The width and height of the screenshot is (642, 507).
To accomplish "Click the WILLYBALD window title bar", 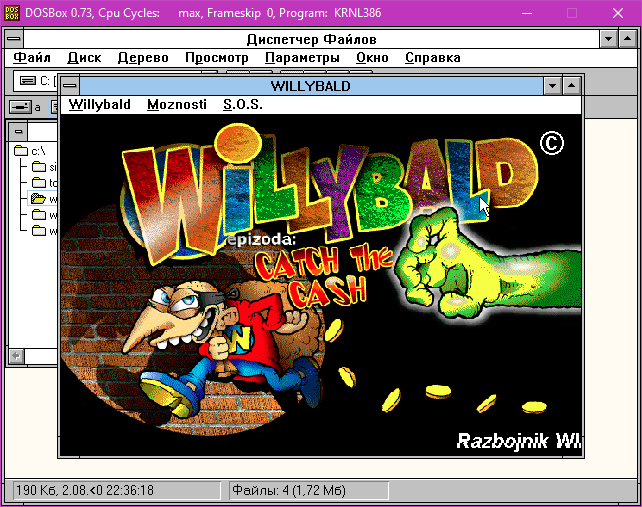I will point(311,86).
